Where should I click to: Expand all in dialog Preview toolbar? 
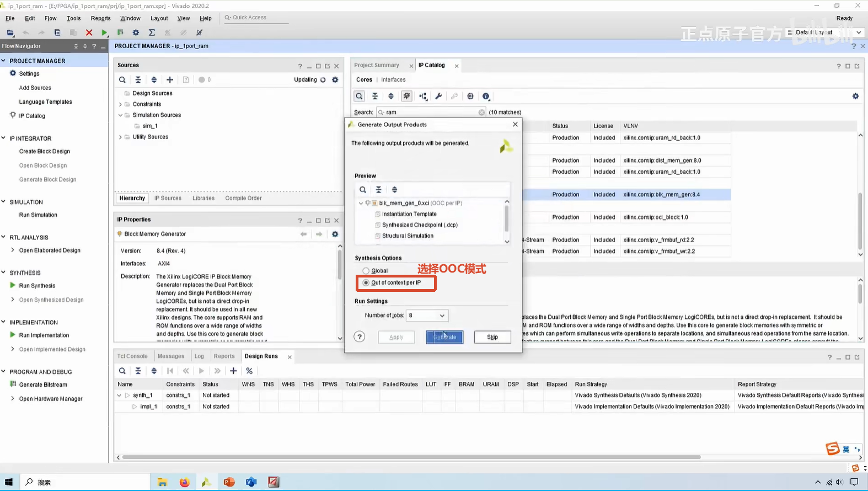[394, 190]
